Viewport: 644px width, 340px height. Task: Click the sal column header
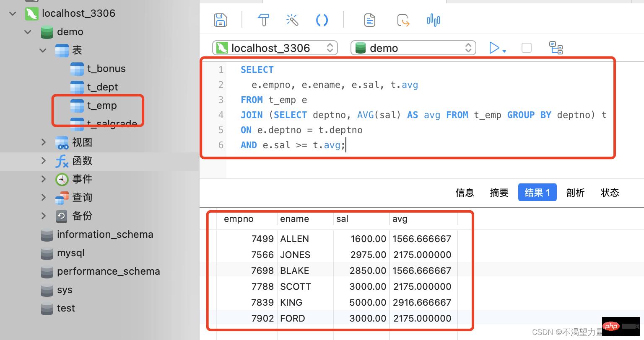[342, 219]
